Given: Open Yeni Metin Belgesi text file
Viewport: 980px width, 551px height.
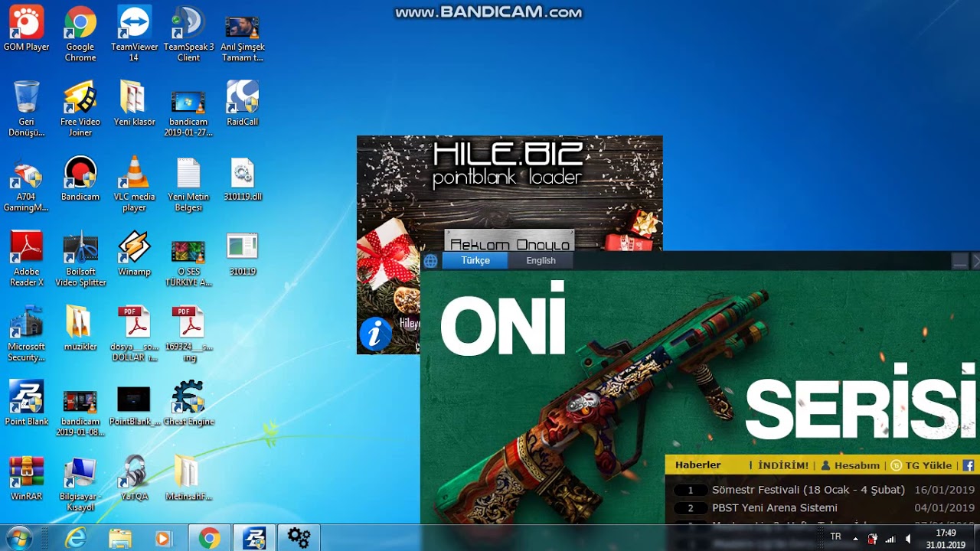Looking at the screenshot, I should (188, 184).
